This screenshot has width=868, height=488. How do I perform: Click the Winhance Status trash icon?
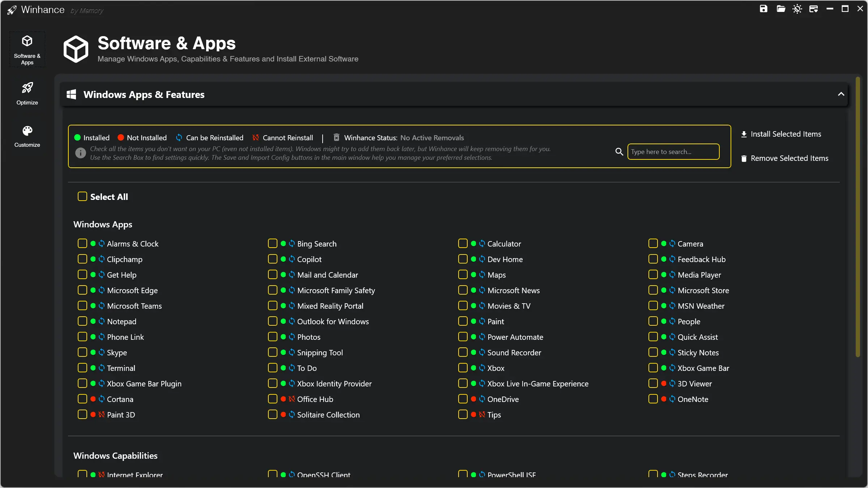pyautogui.click(x=336, y=137)
